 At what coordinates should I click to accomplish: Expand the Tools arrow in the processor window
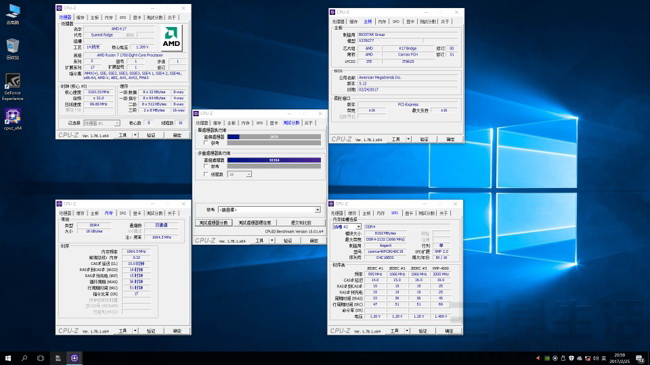click(x=135, y=135)
